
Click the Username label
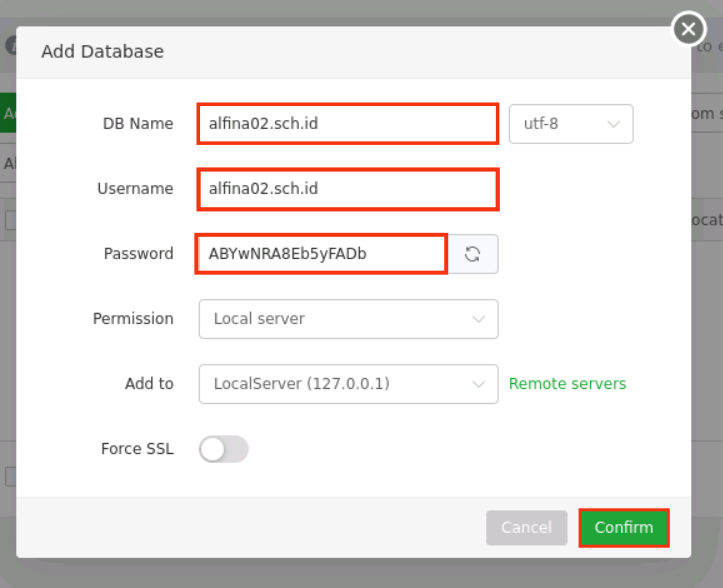(x=135, y=189)
